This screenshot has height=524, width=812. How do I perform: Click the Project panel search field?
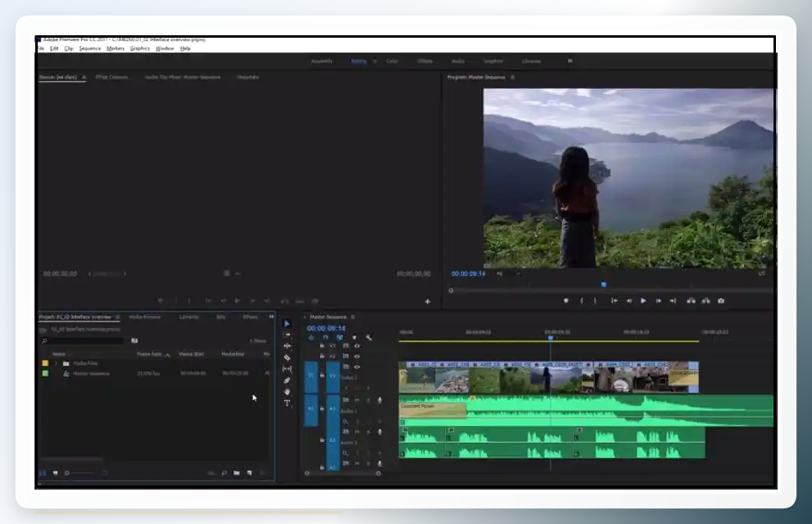coord(83,340)
